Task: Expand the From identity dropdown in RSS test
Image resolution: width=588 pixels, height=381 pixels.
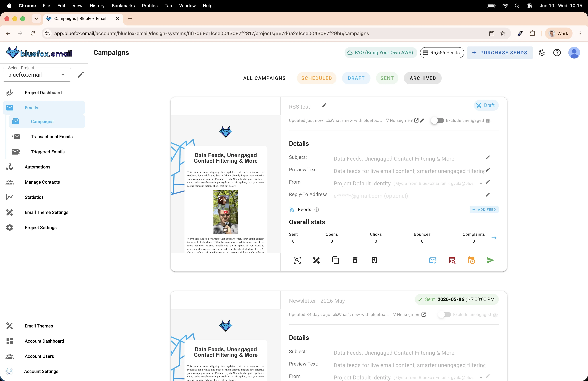Action: (x=481, y=183)
